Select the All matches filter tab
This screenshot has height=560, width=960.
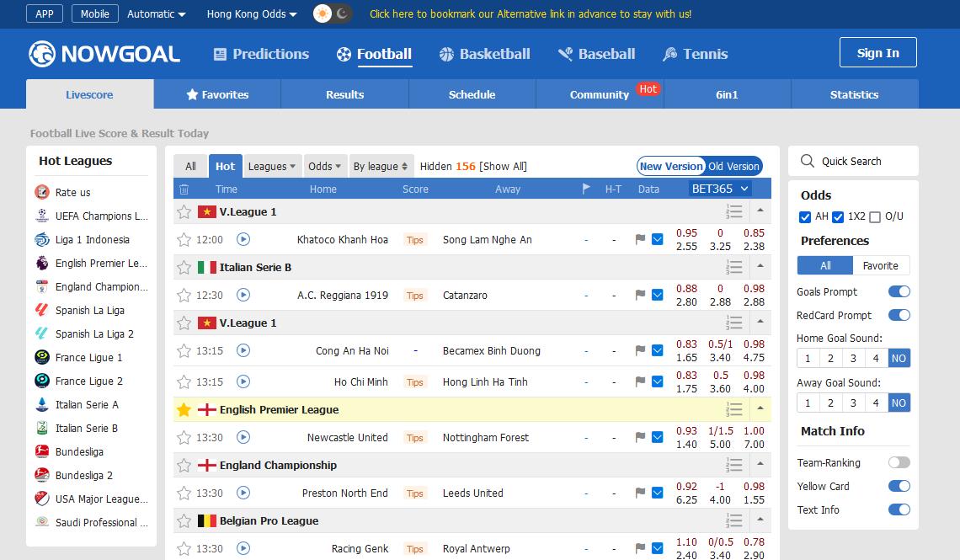coord(190,166)
